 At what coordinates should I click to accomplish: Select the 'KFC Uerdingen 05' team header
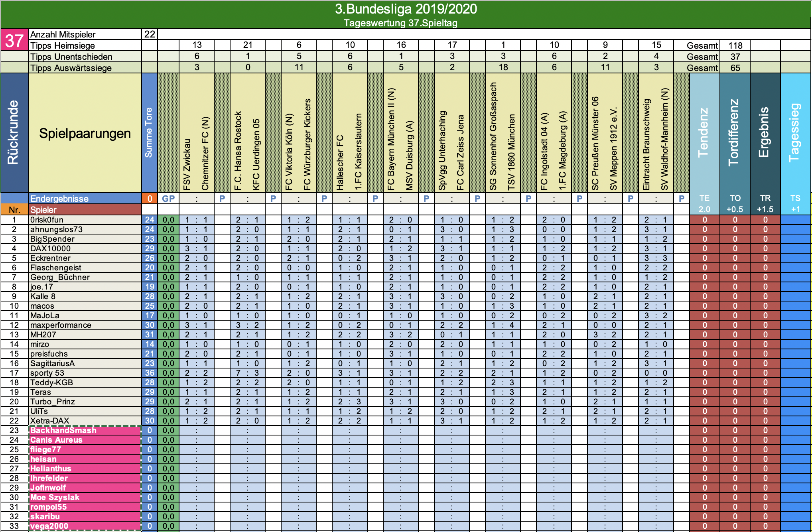[256, 154]
